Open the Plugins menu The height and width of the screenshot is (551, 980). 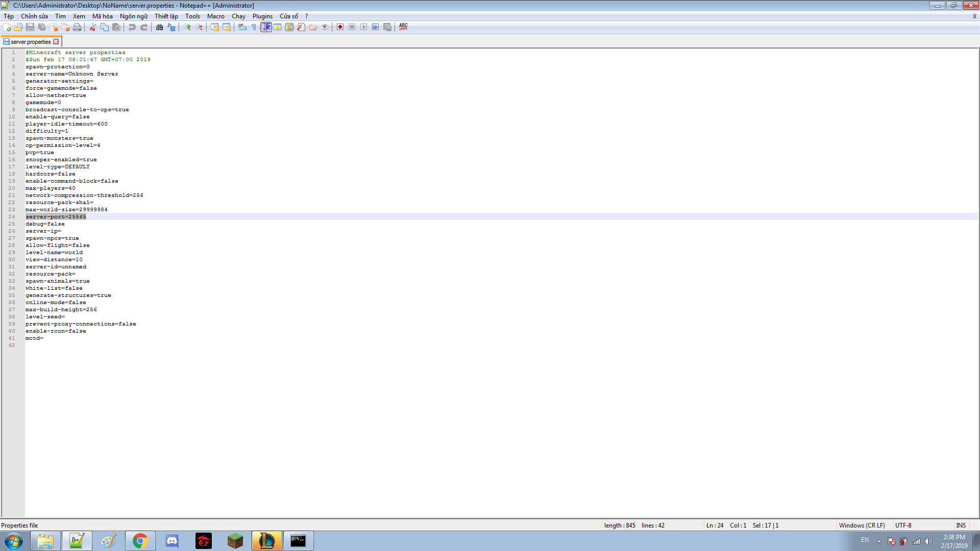point(262,16)
